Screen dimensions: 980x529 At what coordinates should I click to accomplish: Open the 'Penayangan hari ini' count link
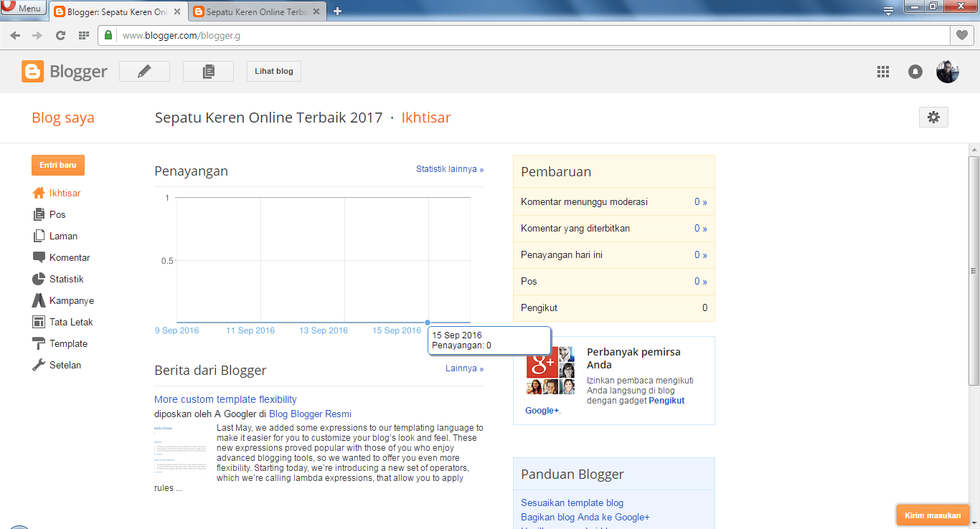[x=700, y=255]
